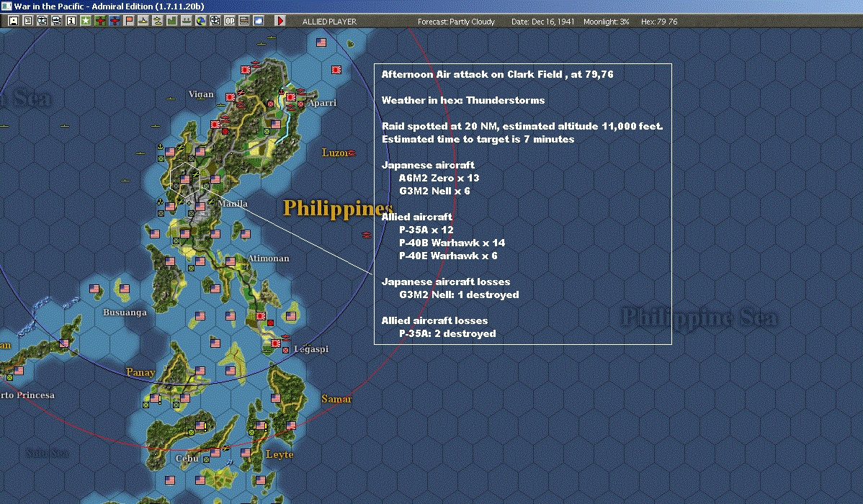863x504 pixels.
Task: Open the info 'i' toolbar icon
Action: (x=71, y=21)
